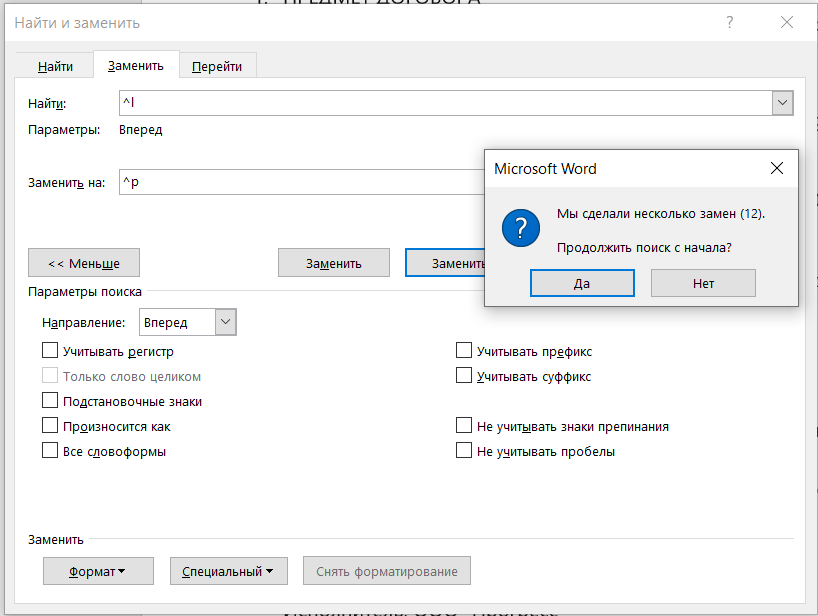Screen dimensions: 818x616
Task: Select the Заменить tab
Action: (x=136, y=66)
